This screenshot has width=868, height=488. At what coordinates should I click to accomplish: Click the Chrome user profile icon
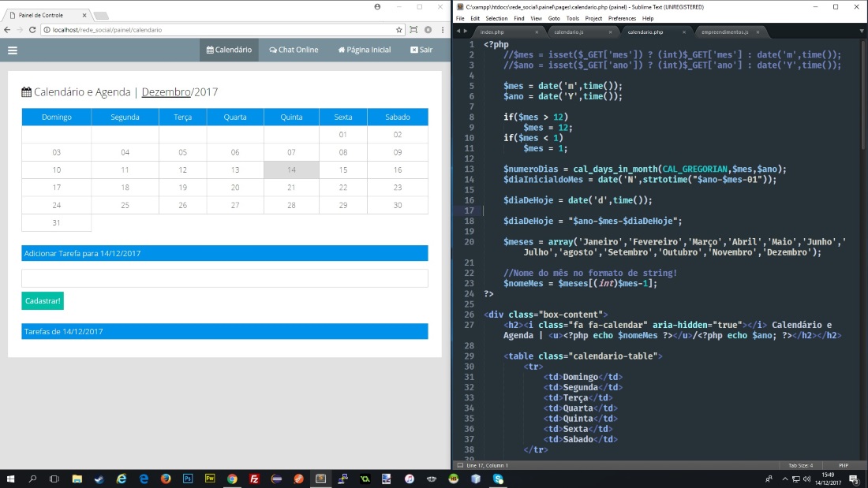pos(377,6)
